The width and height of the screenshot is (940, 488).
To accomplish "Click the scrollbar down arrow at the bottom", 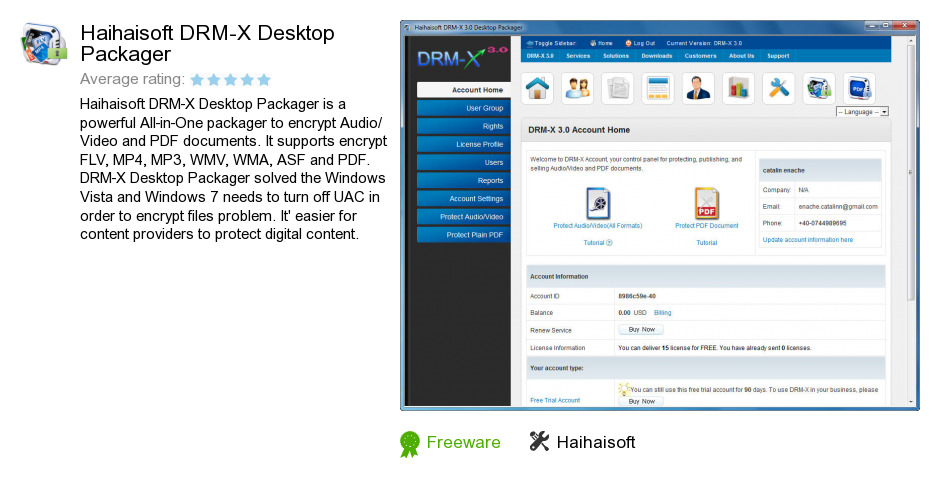I will (911, 402).
